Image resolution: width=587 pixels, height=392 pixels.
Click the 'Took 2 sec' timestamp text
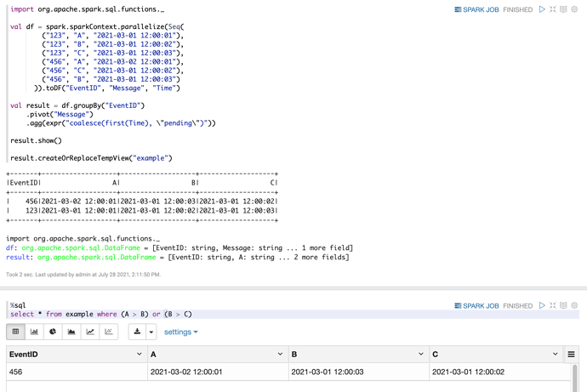click(83, 275)
